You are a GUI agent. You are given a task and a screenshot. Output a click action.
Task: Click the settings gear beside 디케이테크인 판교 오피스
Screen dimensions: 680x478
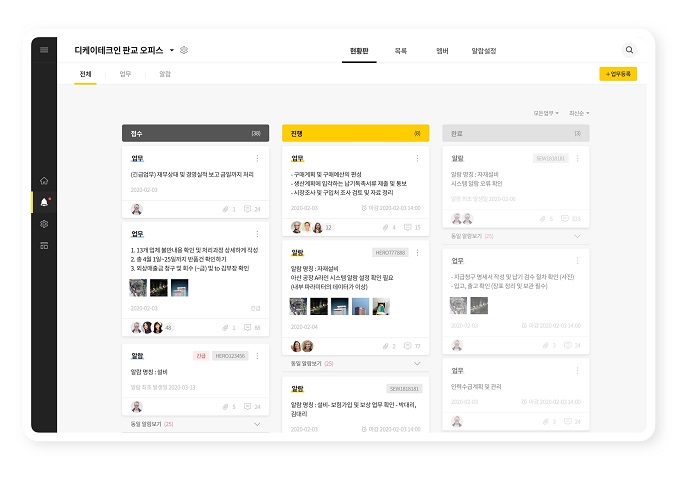coord(184,50)
